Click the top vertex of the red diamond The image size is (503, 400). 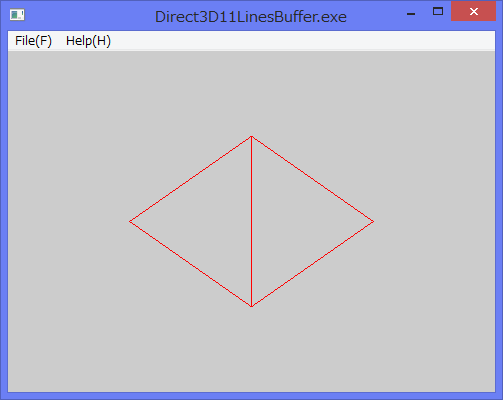tap(251, 136)
